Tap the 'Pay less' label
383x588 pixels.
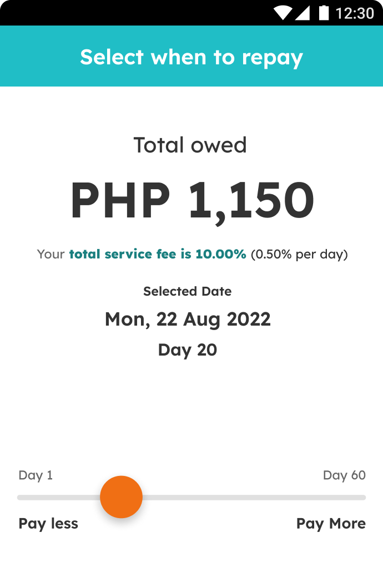tap(48, 524)
